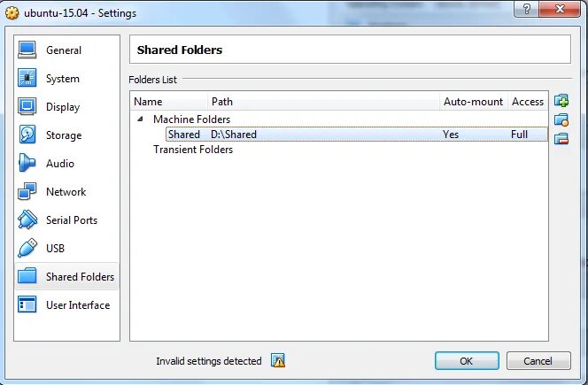The height and width of the screenshot is (385, 588).
Task: Click the Name column header
Action: 169,102
